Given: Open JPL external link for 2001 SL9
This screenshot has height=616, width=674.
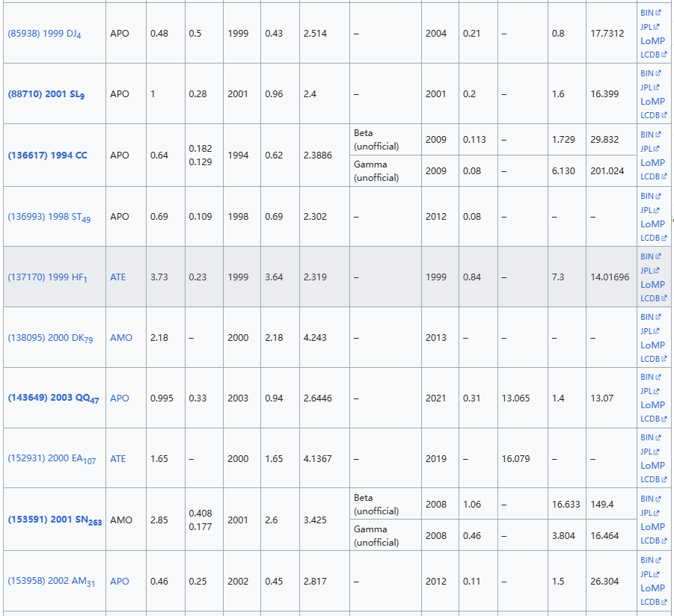Looking at the screenshot, I should click(649, 87).
